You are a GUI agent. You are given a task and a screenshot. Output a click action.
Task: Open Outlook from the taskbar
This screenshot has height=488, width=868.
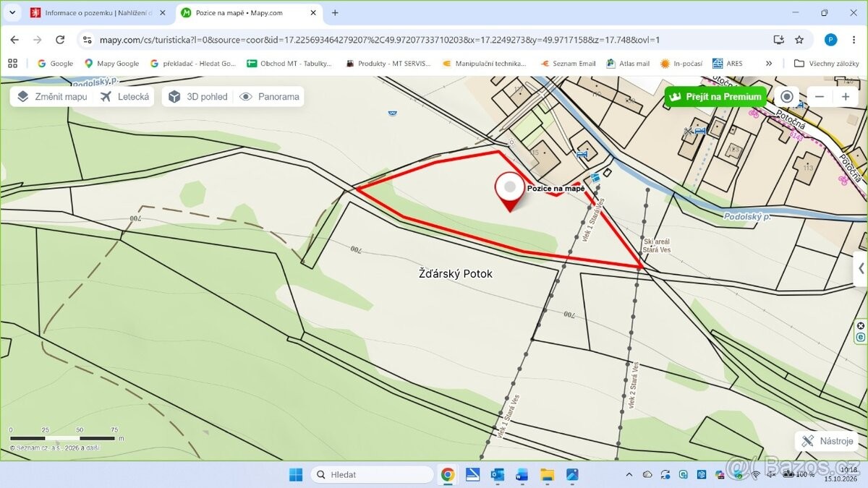click(x=497, y=474)
